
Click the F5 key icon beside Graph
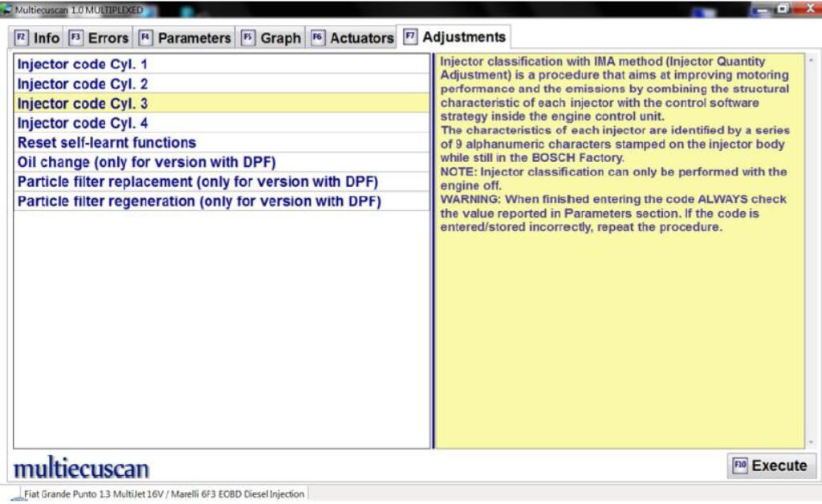pyautogui.click(x=247, y=38)
